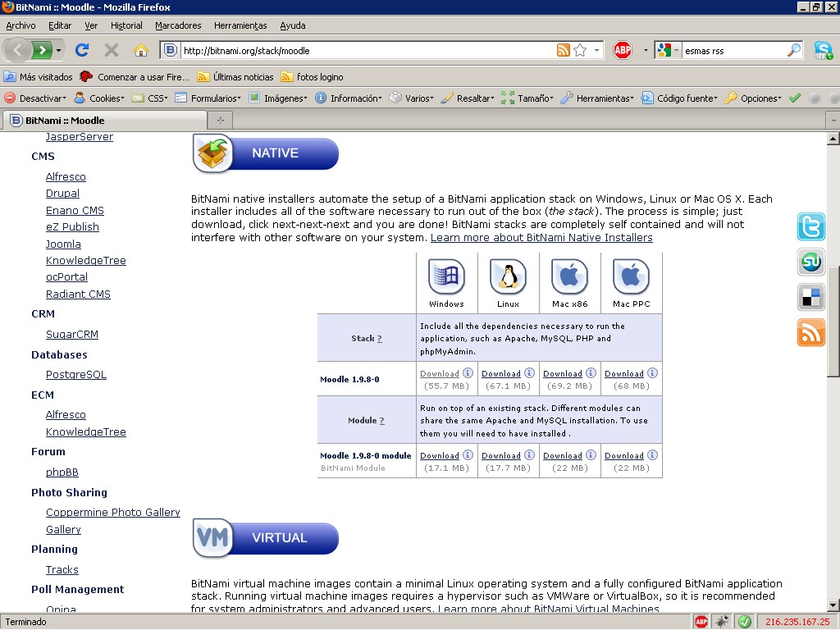
Task: Open the Cookies dropdown menu
Action: [99, 98]
